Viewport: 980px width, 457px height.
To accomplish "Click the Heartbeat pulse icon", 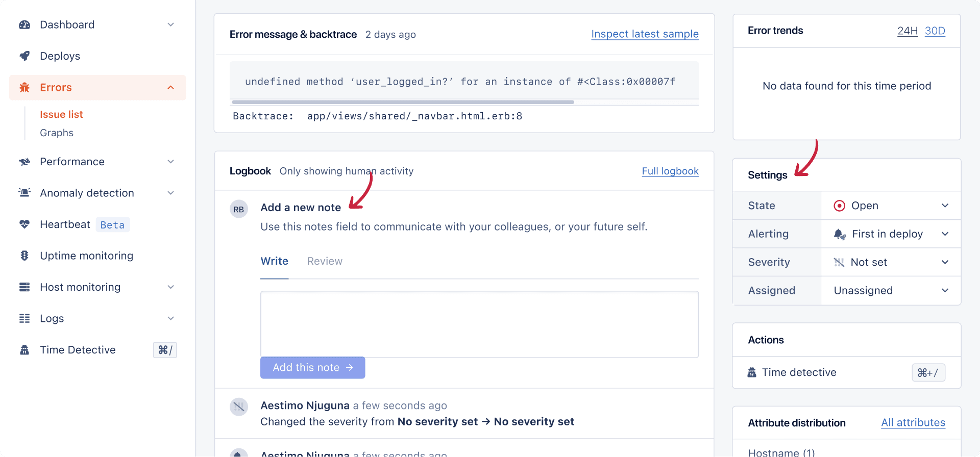I will pos(24,224).
